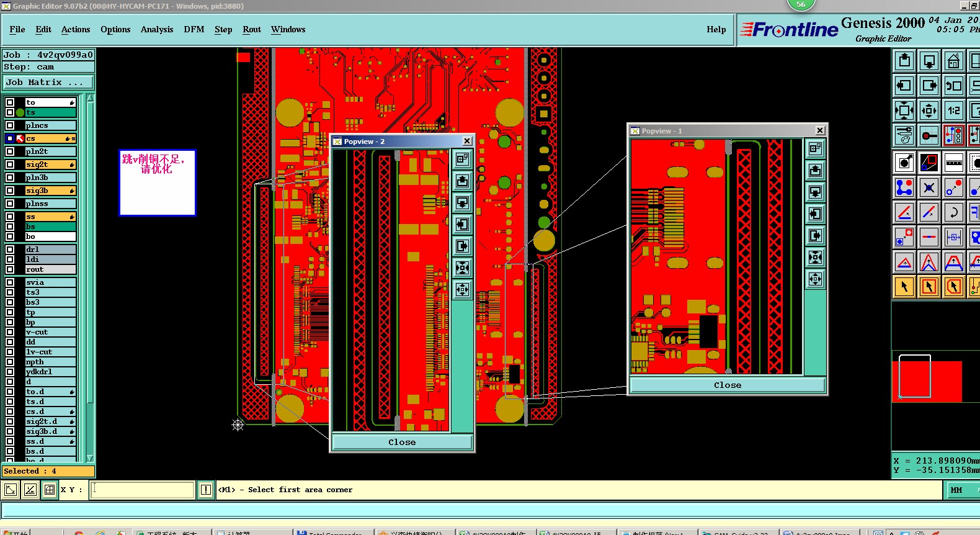The image size is (980, 535).
Task: Toggle display checkbox for layer 'rout'
Action: pyautogui.click(x=10, y=269)
